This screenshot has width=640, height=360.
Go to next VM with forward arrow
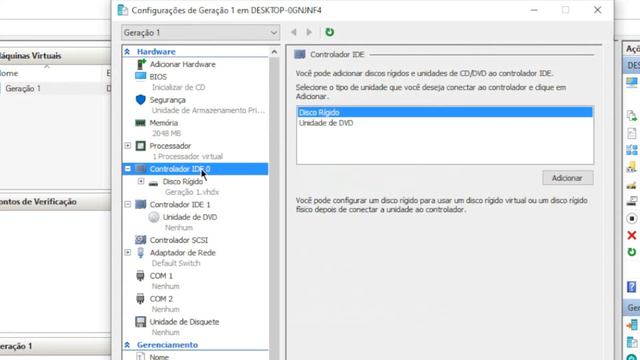(x=309, y=32)
